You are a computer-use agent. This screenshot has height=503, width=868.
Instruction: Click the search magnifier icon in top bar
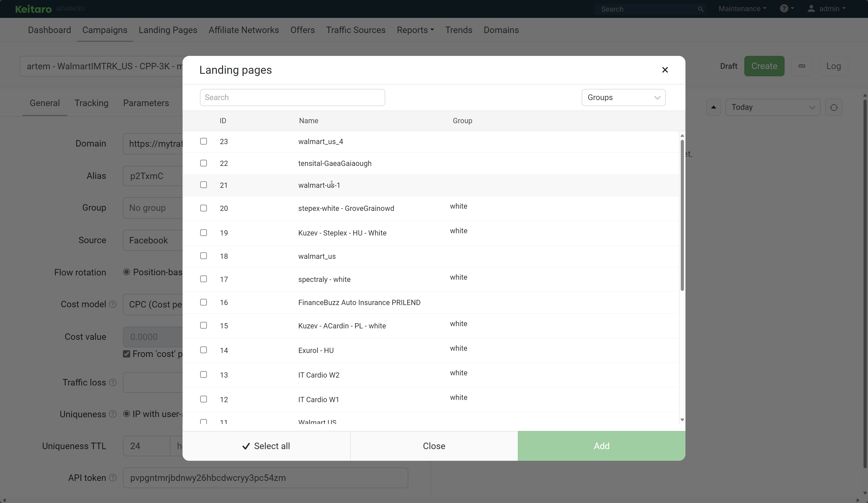[700, 9]
